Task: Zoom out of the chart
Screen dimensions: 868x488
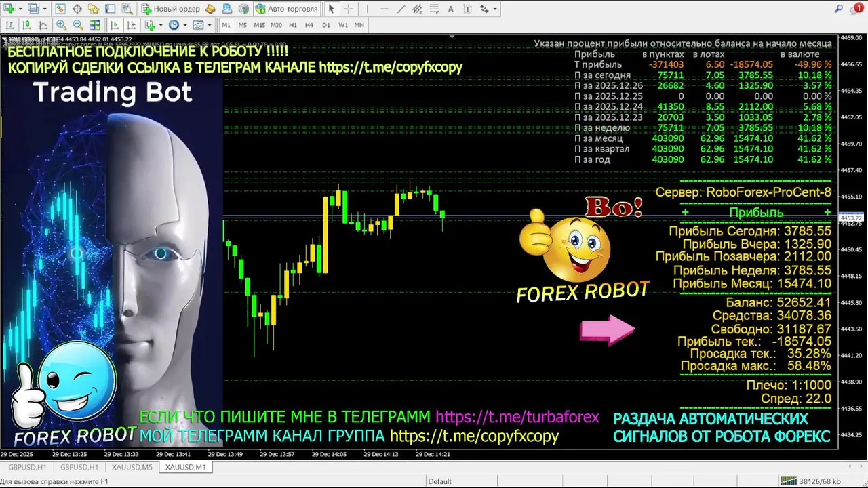Action: pyautogui.click(x=78, y=25)
